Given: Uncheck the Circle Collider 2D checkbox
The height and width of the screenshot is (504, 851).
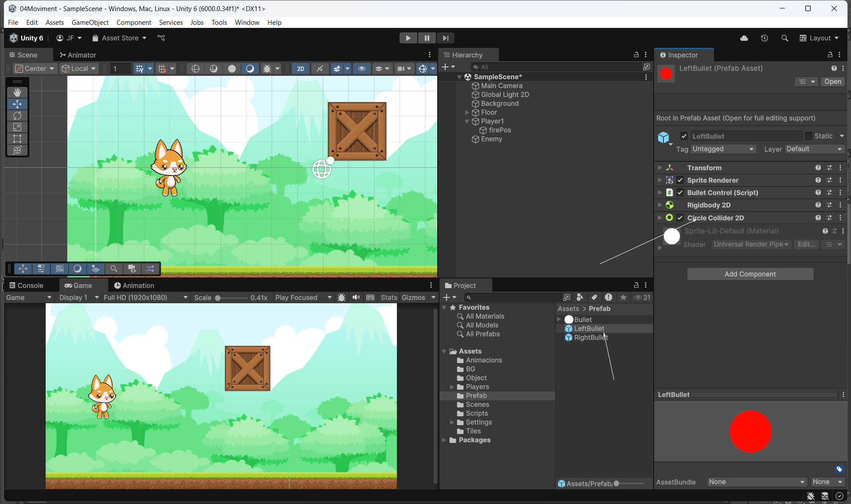Looking at the screenshot, I should [x=680, y=218].
